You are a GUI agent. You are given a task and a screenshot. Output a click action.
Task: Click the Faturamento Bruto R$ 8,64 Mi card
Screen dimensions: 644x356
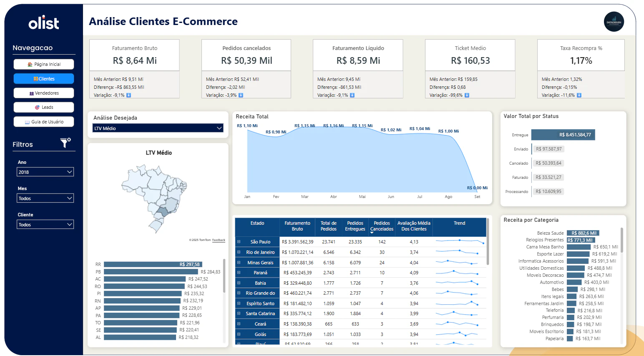134,55
